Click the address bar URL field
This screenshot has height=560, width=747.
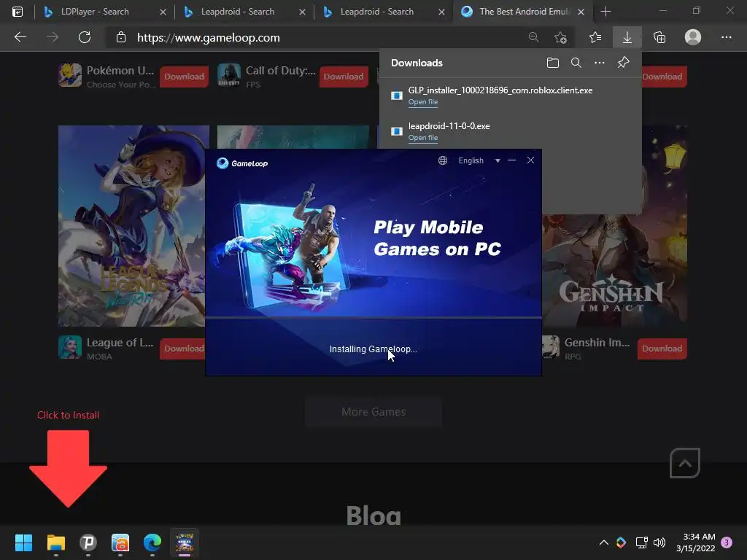pos(329,38)
